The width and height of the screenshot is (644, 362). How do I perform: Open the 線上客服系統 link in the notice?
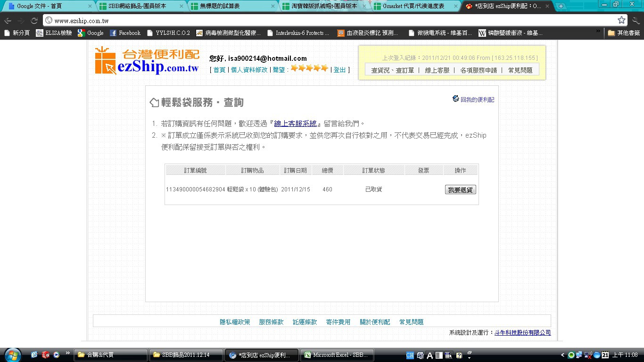[296, 123]
